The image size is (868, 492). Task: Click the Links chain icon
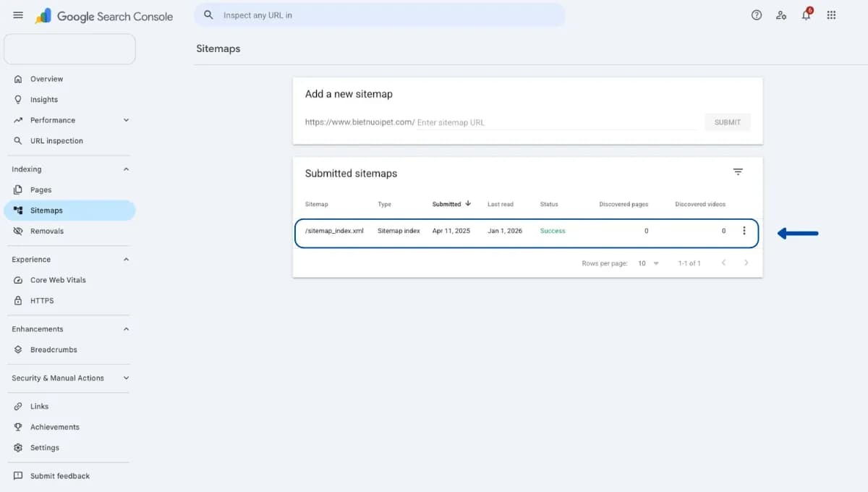(18, 407)
